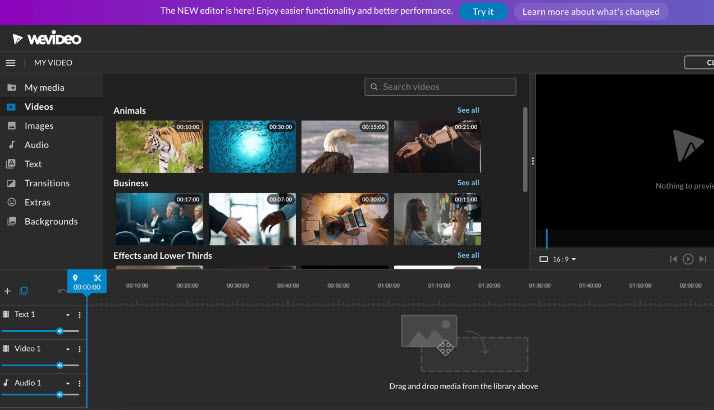Click the scissors split icon on playhead
The height and width of the screenshot is (410, 714).
click(x=97, y=277)
